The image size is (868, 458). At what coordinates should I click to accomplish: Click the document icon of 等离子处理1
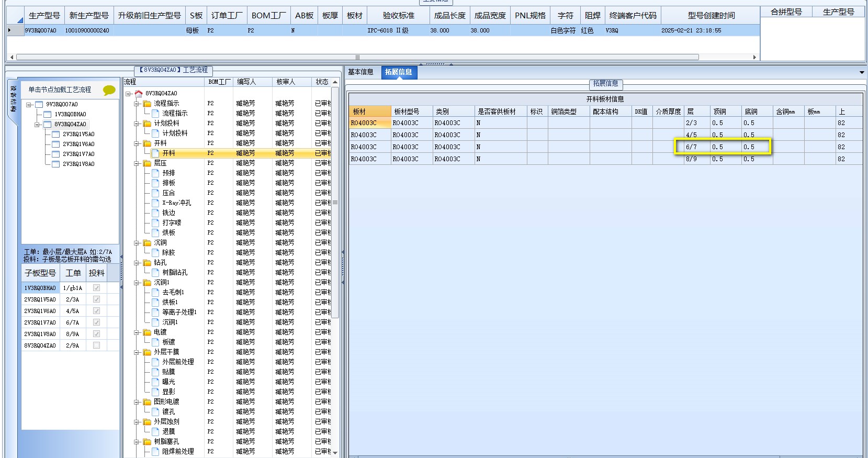[x=155, y=312]
